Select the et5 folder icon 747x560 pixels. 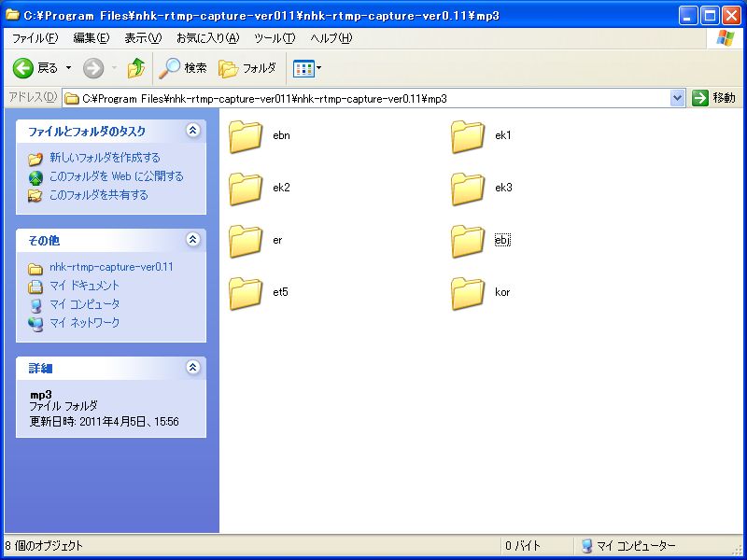point(246,294)
